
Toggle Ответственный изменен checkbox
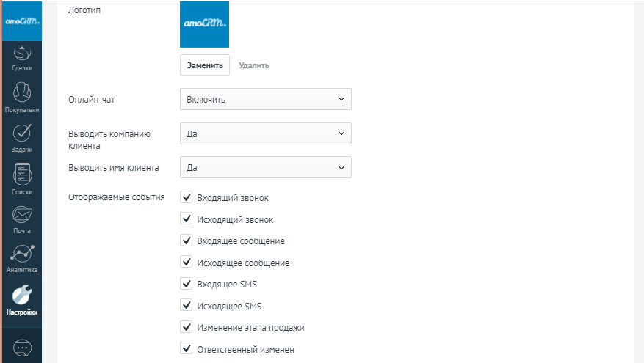coord(186,349)
